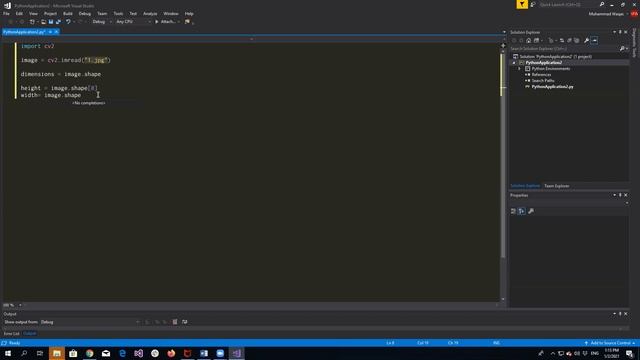Click the Show All Files icon

coord(577,40)
